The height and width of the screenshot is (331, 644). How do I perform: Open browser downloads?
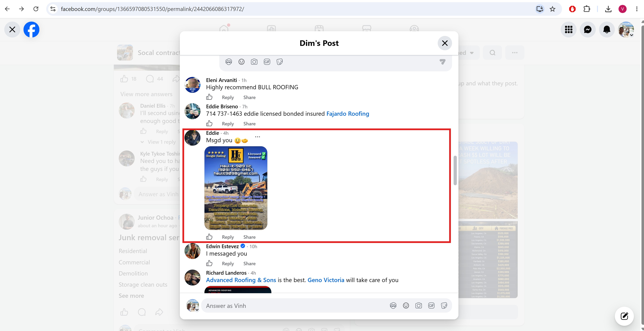coord(608,9)
